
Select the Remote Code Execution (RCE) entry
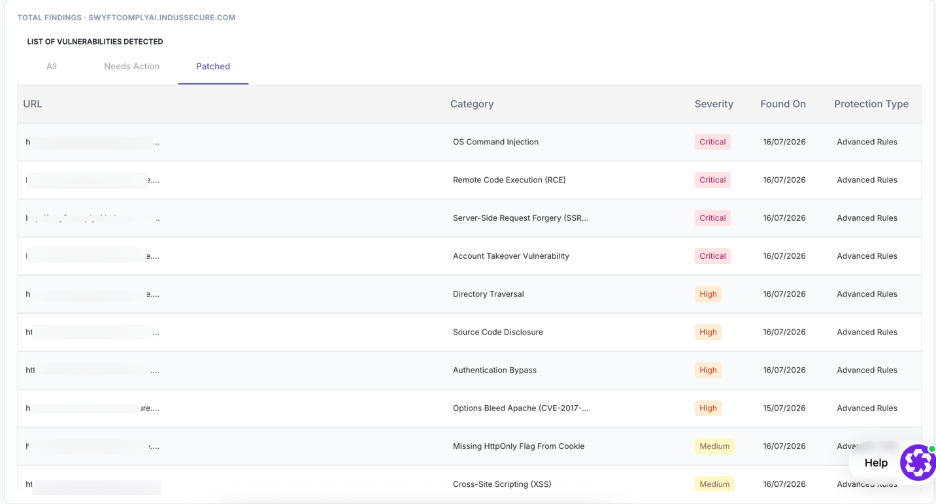click(x=509, y=180)
